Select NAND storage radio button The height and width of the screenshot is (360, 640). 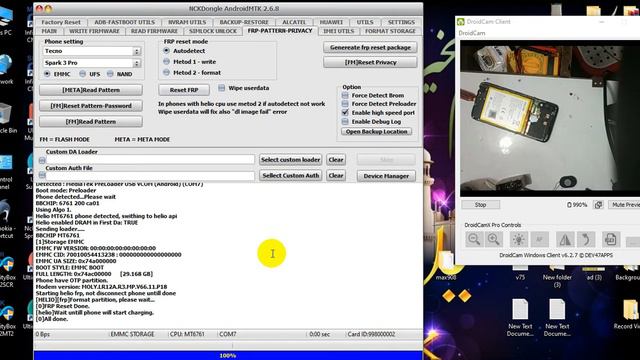click(x=110, y=74)
